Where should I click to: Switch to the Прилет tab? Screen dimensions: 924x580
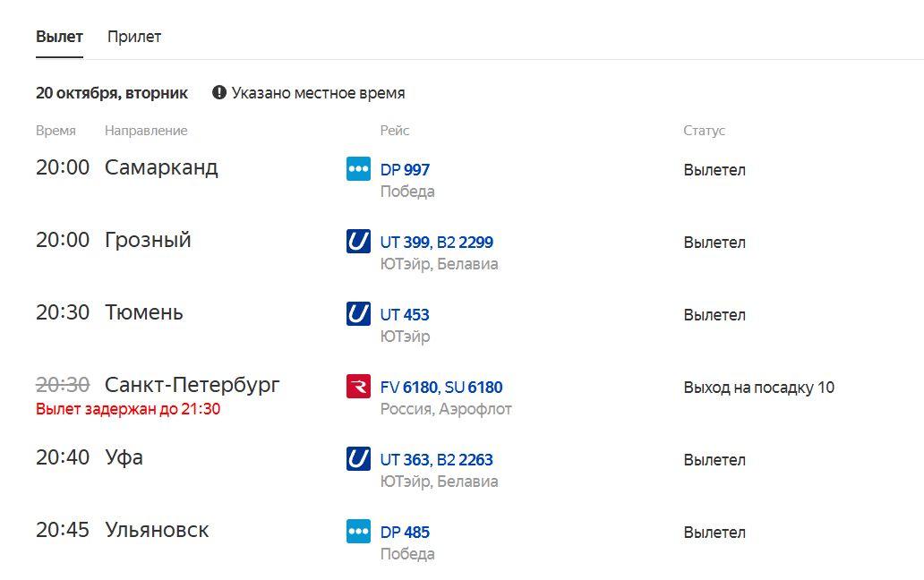[134, 37]
